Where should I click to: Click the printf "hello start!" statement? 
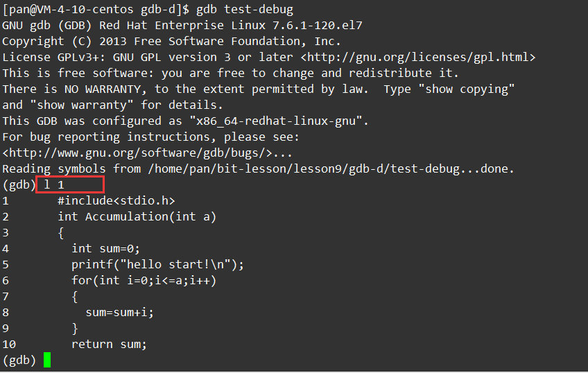157,264
